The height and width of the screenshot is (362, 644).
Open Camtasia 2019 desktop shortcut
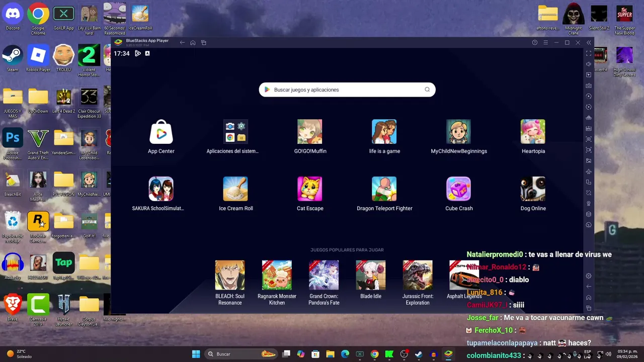pos(38,310)
